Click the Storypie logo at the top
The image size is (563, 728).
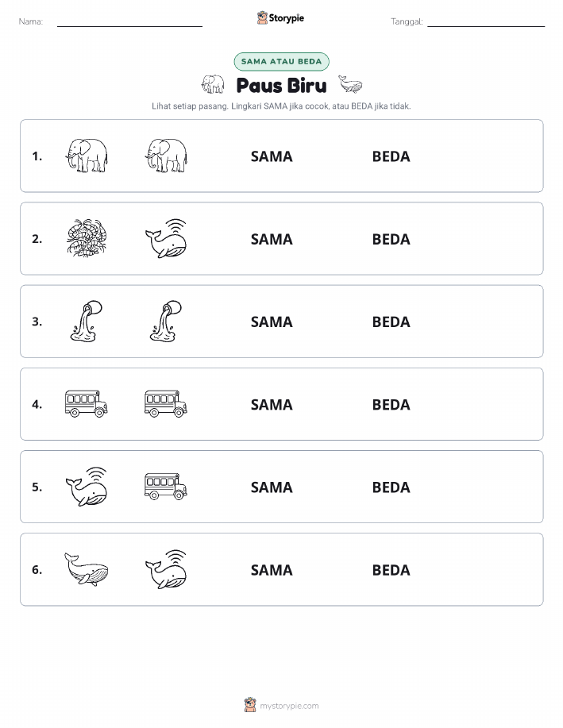[x=280, y=18]
